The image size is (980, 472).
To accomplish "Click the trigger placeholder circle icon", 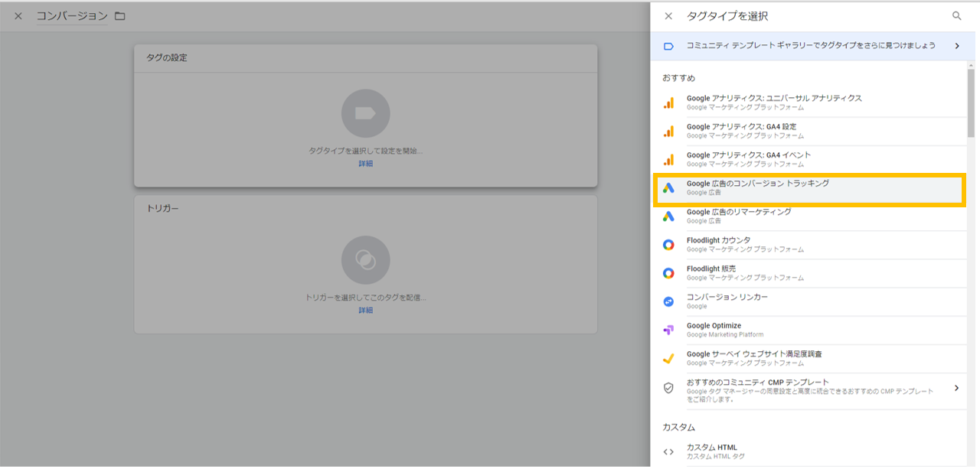I will (365, 260).
